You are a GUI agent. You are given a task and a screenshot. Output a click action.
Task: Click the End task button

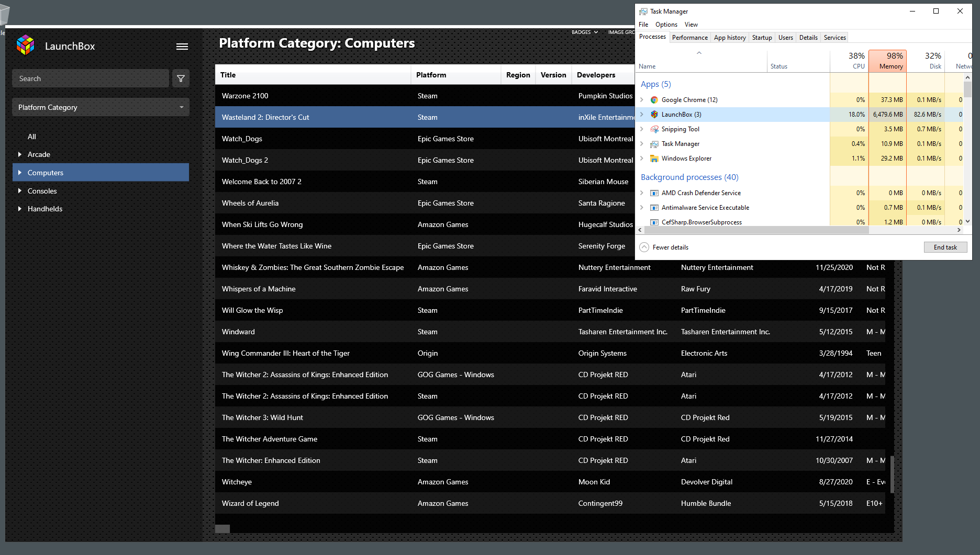point(945,247)
